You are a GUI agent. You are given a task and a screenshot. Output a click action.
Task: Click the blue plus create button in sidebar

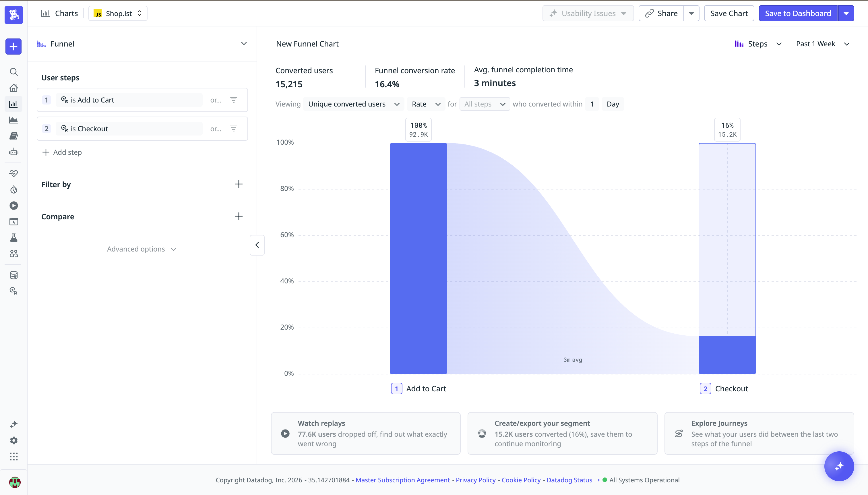pyautogui.click(x=13, y=47)
